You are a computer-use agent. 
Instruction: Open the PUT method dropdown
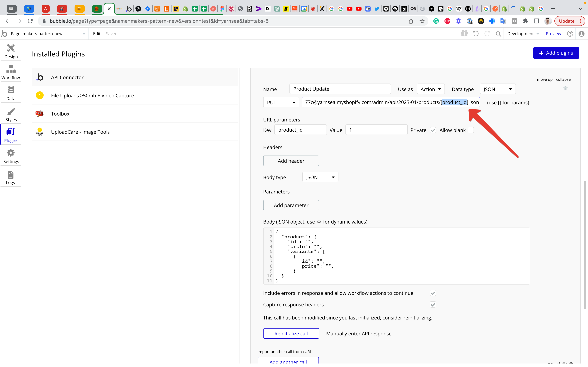281,102
